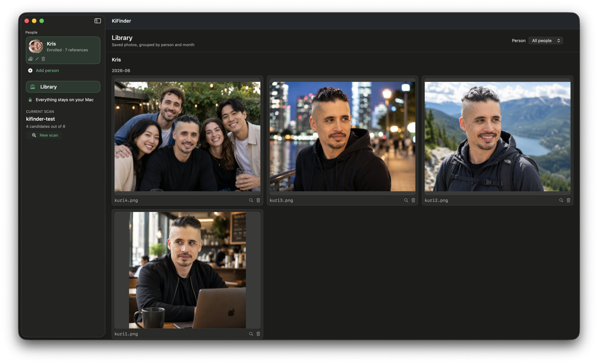Delete kuri1.png from the library

pyautogui.click(x=258, y=334)
